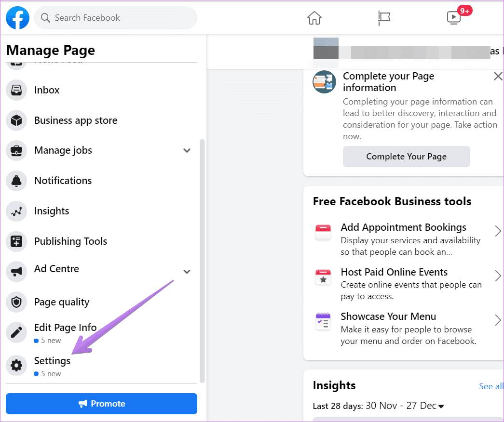The height and width of the screenshot is (422, 504).
Task: Select Insights in the sidebar
Action: (x=101, y=211)
